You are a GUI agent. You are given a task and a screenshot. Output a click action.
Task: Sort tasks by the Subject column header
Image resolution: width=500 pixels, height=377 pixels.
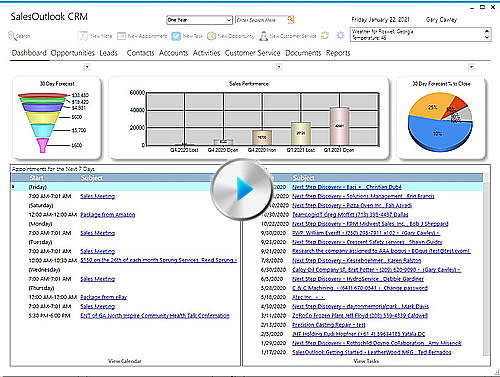click(303, 178)
